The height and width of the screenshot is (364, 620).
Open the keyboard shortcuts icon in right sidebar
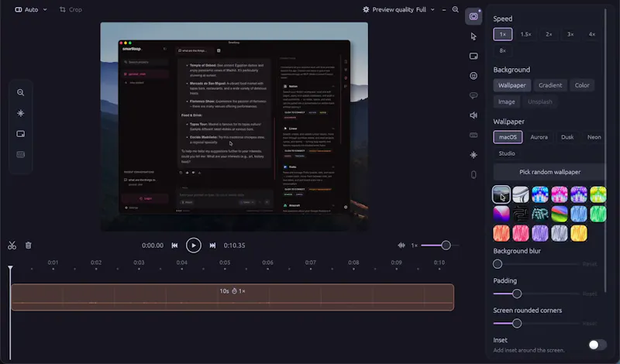coord(474,136)
